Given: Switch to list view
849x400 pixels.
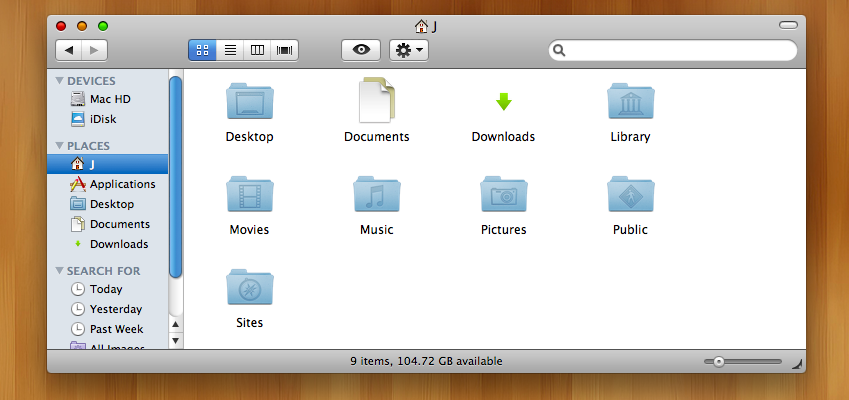Looking at the screenshot, I should pos(230,50).
